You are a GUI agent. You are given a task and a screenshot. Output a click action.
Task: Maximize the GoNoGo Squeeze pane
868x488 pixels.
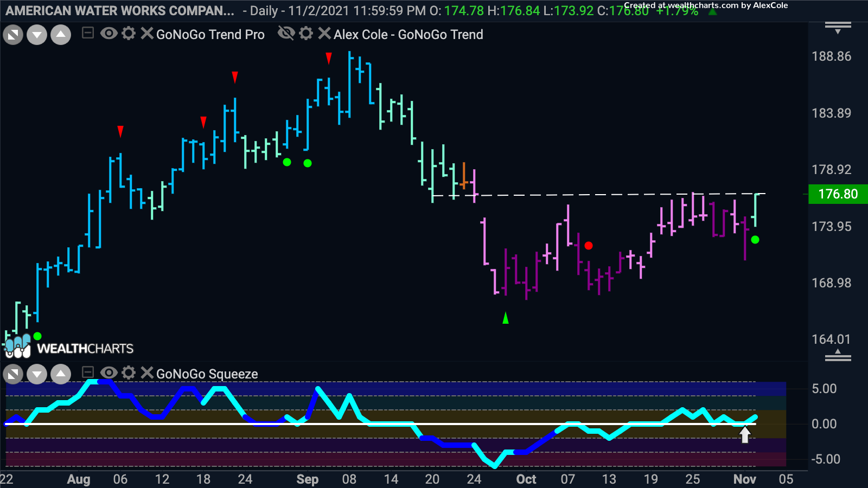pos(13,374)
